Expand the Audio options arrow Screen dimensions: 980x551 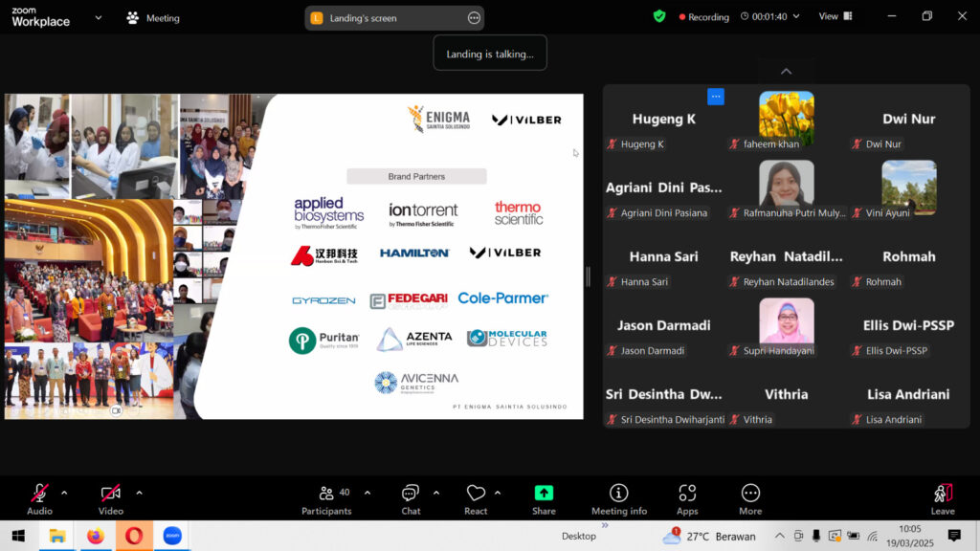tap(64, 493)
